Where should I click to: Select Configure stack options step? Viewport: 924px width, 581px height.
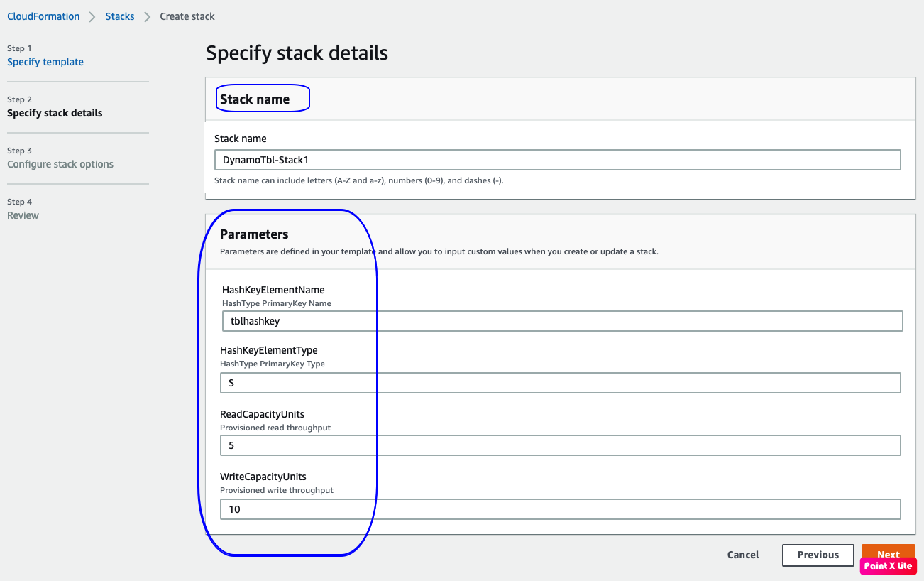coord(60,164)
